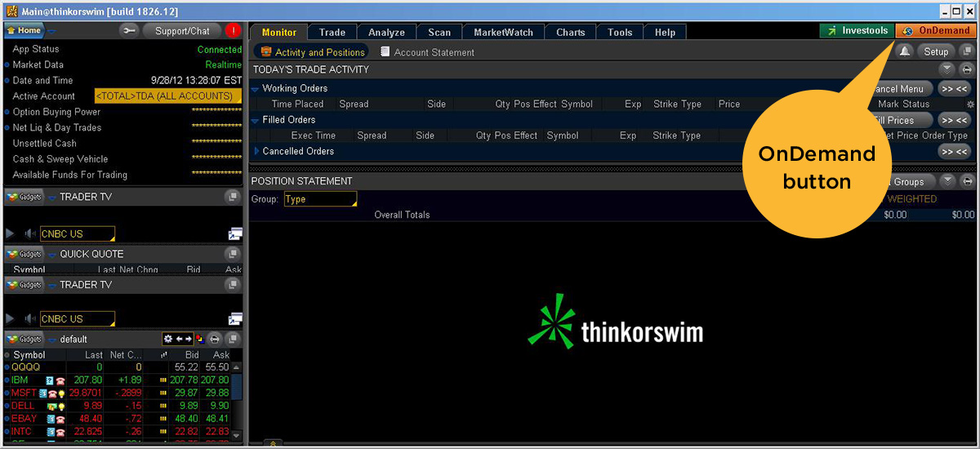
Task: Click the detach window icon beside Setup
Action: pos(966,51)
